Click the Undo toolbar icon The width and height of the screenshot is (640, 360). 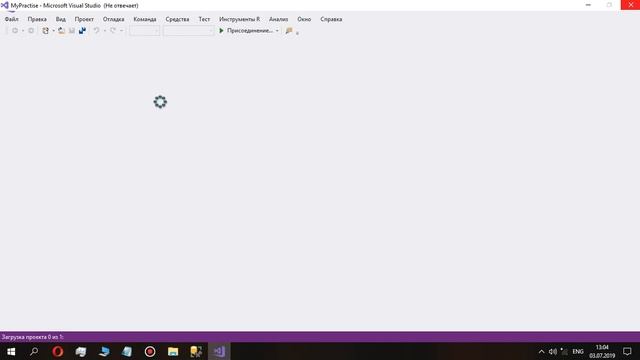coord(97,31)
